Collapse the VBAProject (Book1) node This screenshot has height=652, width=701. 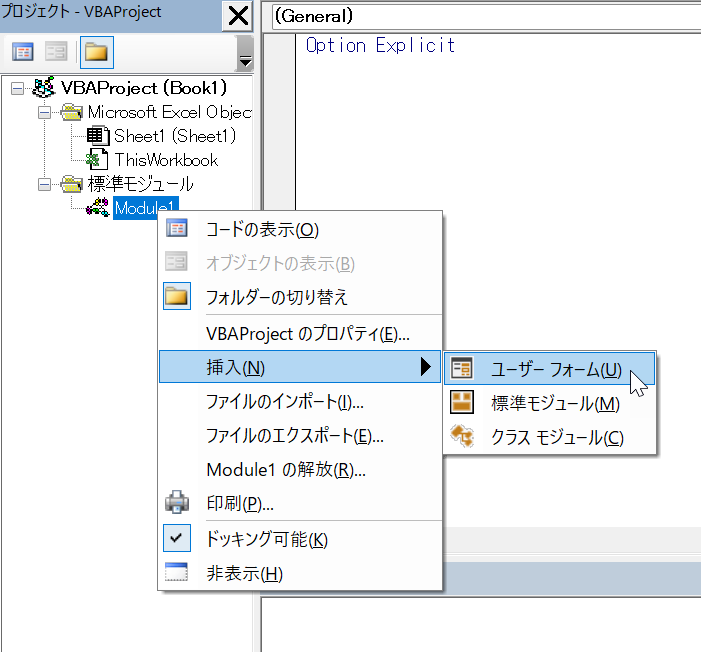[x=17, y=89]
